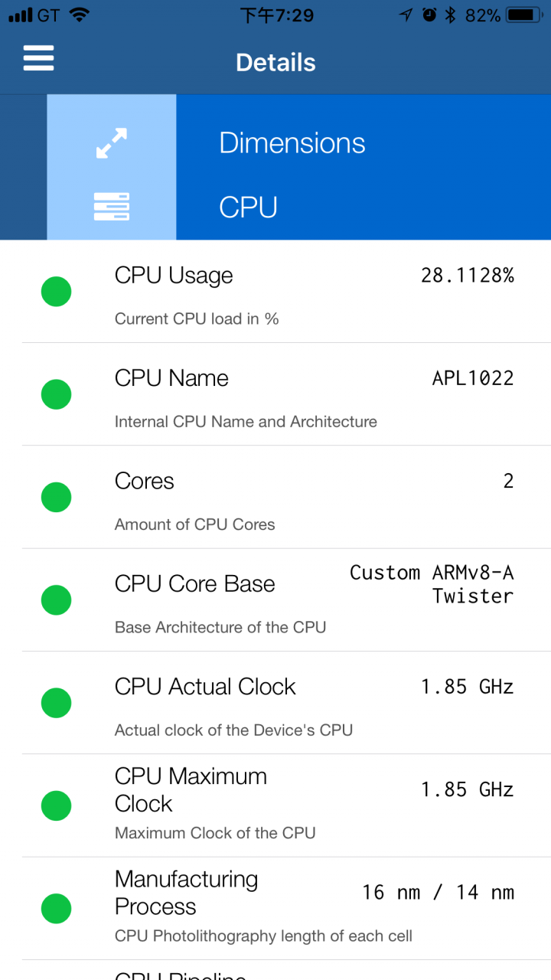The width and height of the screenshot is (551, 980).
Task: Select the Custom ARMv8-A Twister value
Action: pos(432,584)
